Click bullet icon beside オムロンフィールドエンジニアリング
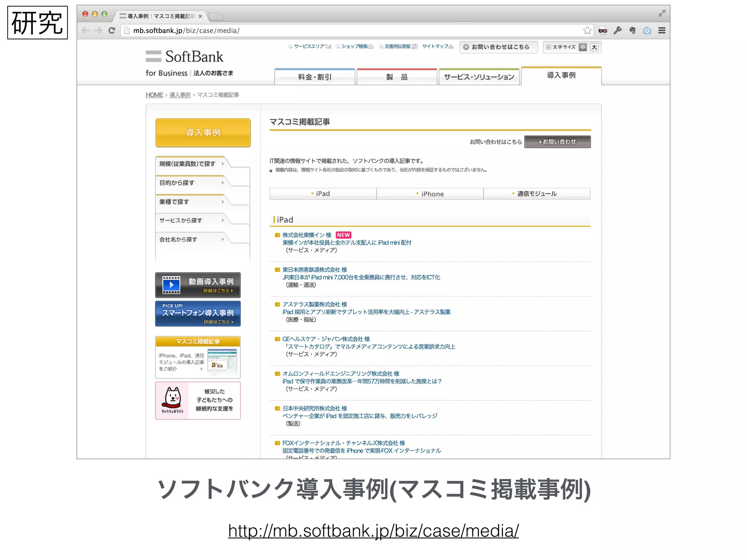This screenshot has height=560, width=747. [x=277, y=374]
